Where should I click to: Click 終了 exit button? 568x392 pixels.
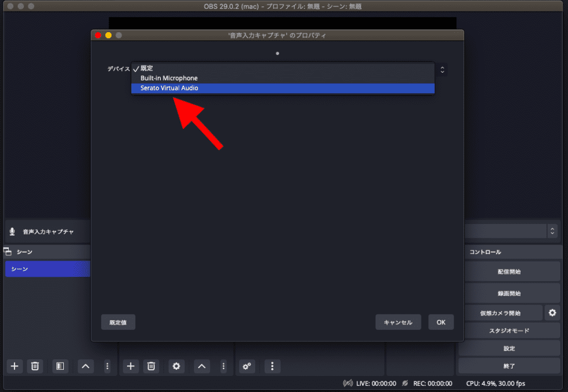click(x=509, y=366)
